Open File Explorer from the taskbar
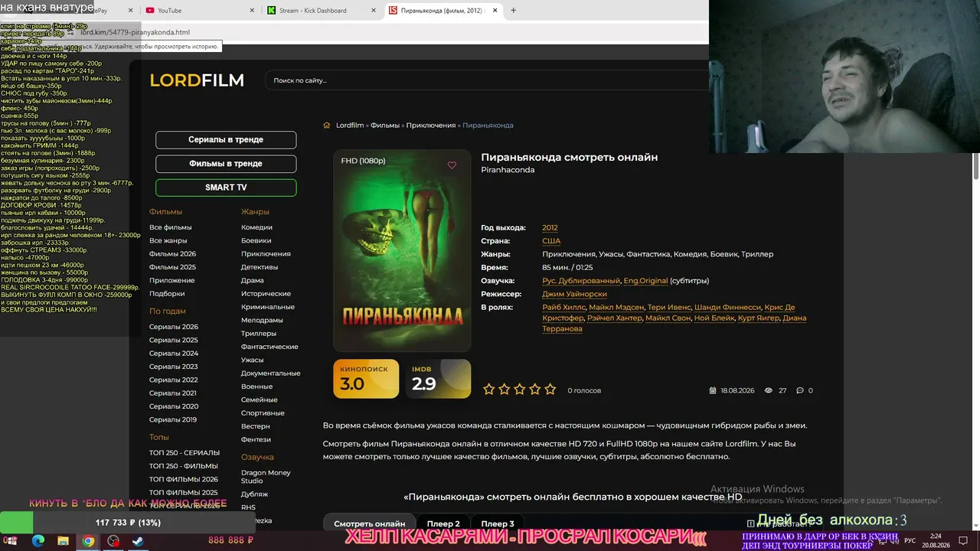 click(64, 541)
